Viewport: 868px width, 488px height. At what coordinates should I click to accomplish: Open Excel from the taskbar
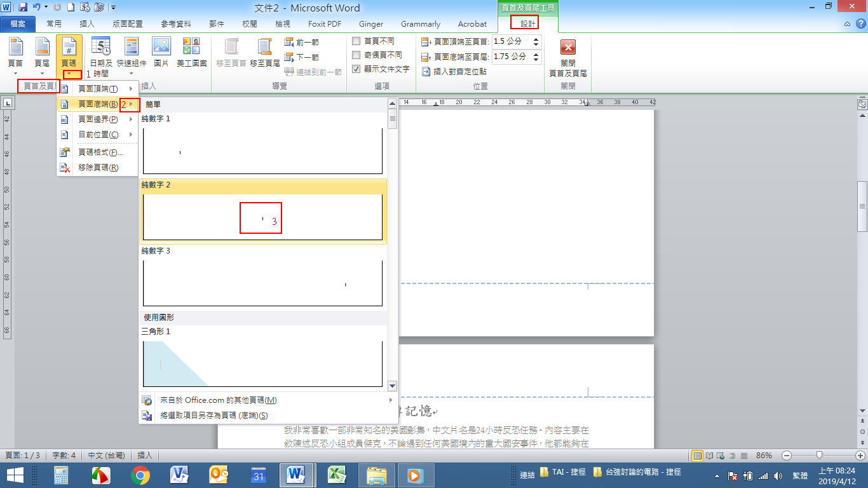coord(337,475)
